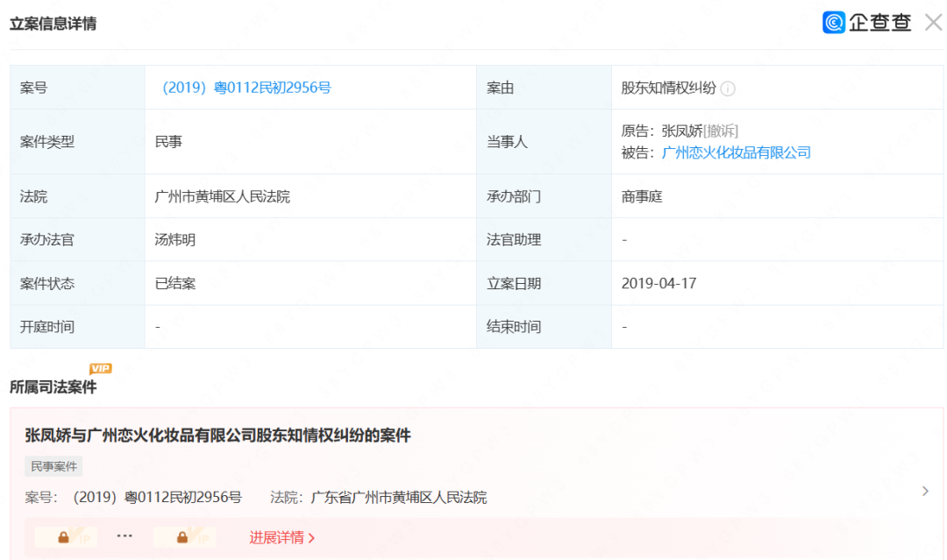
Task: Click the court name 广州市黄埔区人民法院
Action: (x=222, y=196)
